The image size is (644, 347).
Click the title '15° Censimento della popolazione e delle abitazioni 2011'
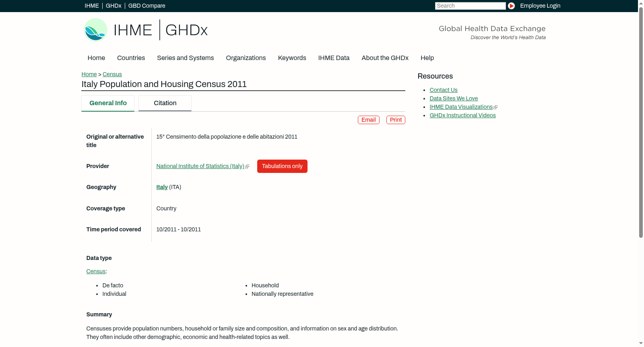pos(227,137)
